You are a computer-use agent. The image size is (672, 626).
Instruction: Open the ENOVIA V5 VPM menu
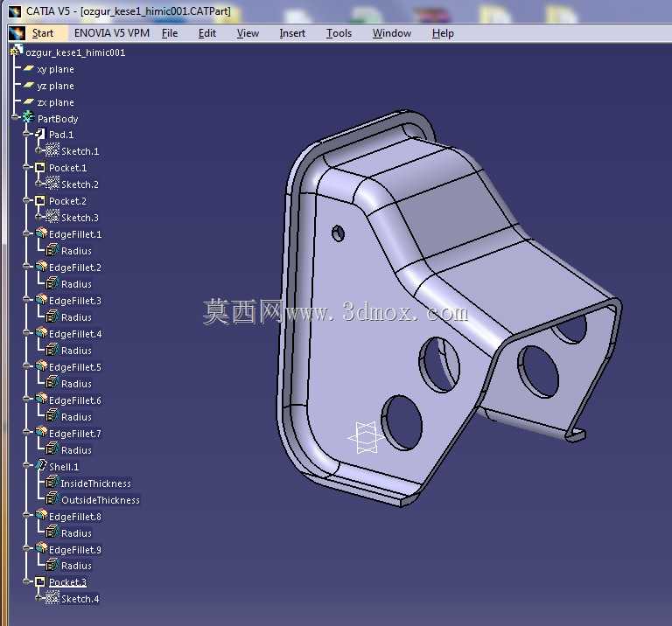click(112, 33)
